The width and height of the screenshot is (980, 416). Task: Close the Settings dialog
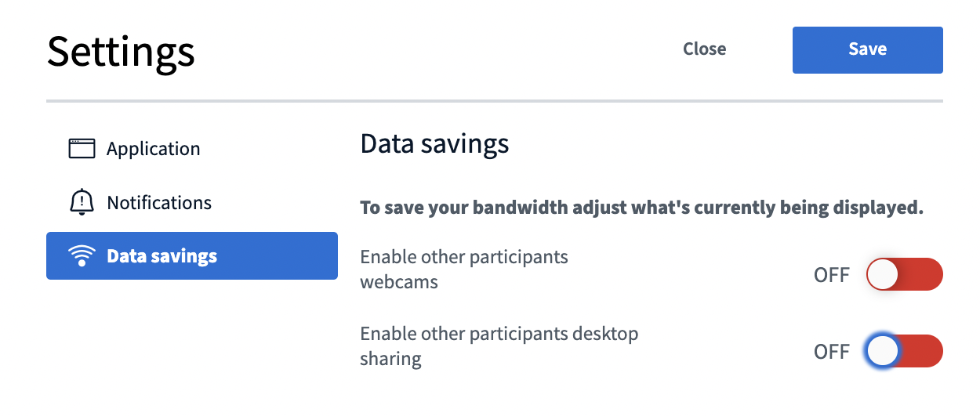click(x=704, y=49)
